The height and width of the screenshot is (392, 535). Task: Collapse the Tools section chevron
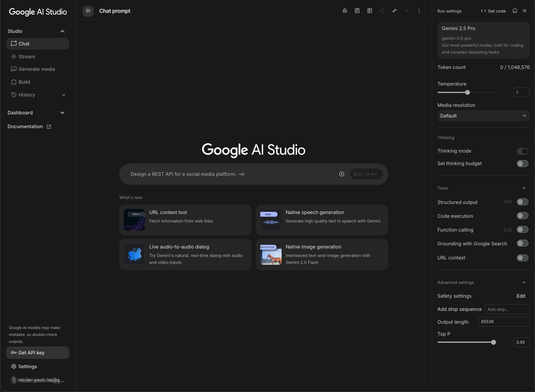[x=524, y=188]
